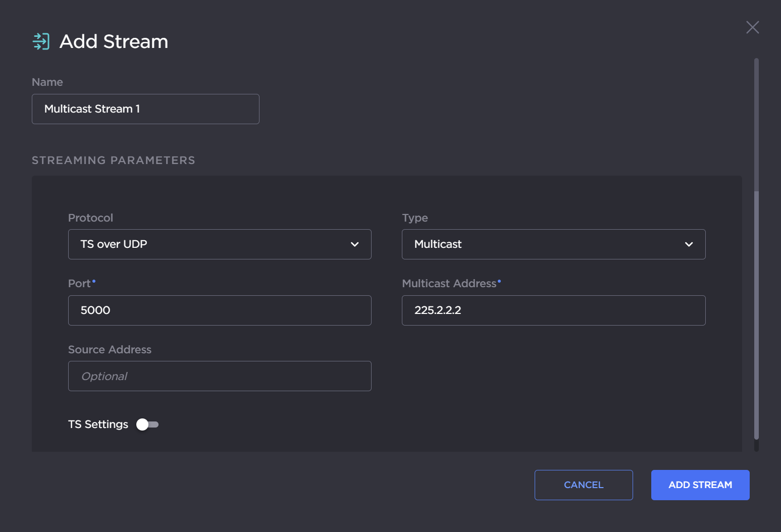Click the Name field containing Multicast Stream 1

(145, 109)
